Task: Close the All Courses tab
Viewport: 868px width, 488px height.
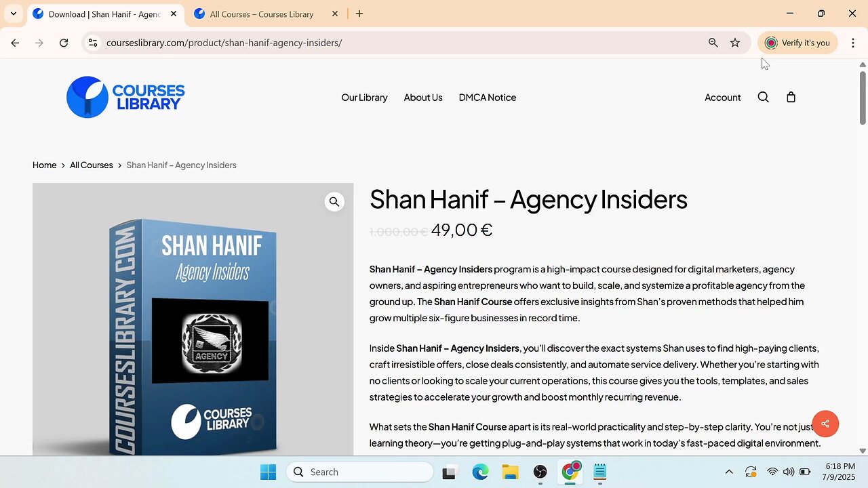Action: point(335,14)
